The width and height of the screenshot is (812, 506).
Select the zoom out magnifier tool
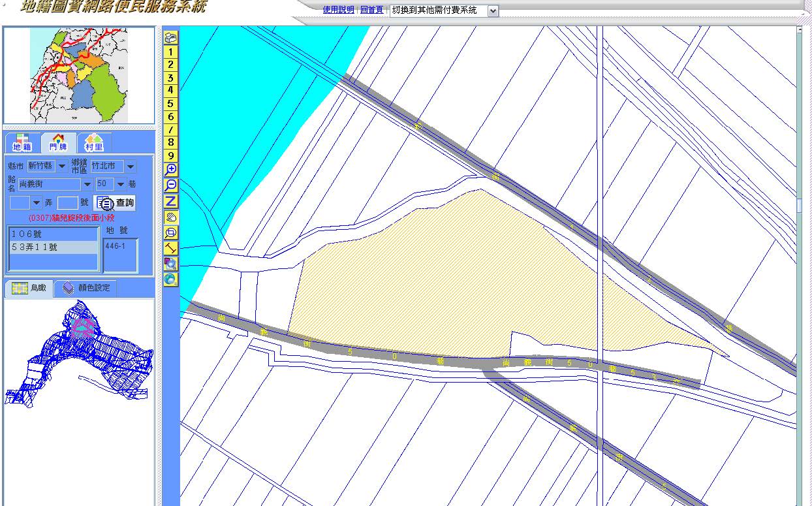pyautogui.click(x=170, y=185)
